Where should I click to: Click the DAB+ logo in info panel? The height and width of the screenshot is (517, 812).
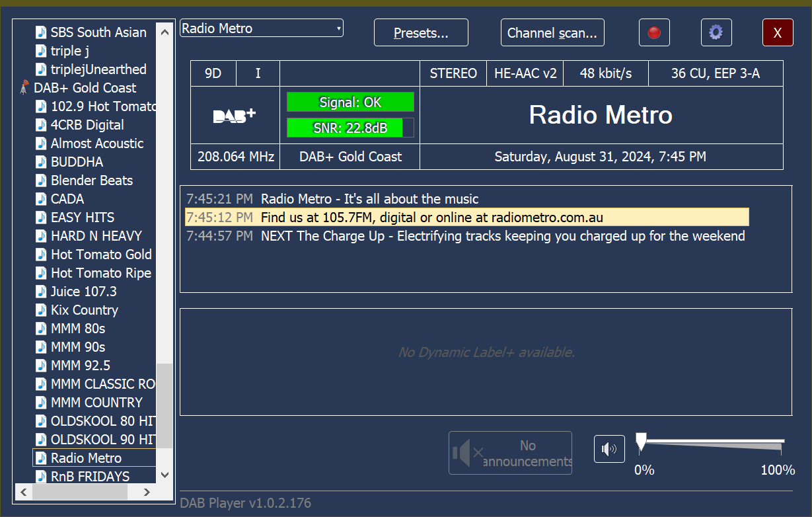(x=235, y=116)
